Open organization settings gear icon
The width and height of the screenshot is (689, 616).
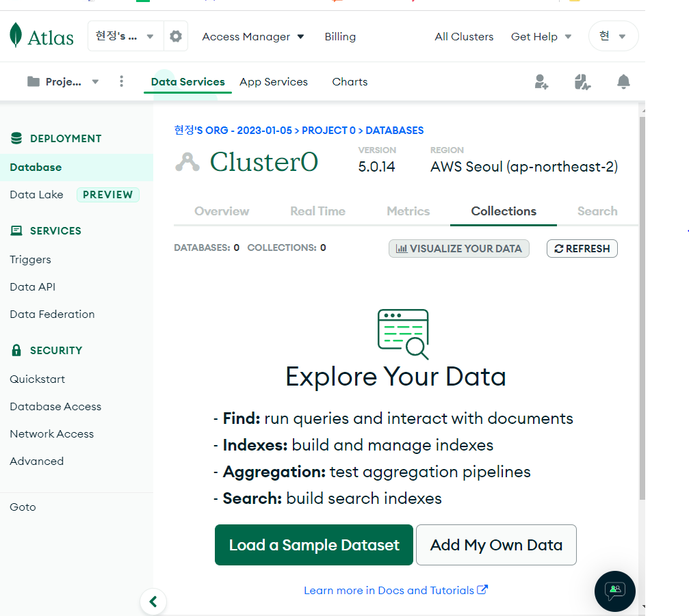click(176, 36)
